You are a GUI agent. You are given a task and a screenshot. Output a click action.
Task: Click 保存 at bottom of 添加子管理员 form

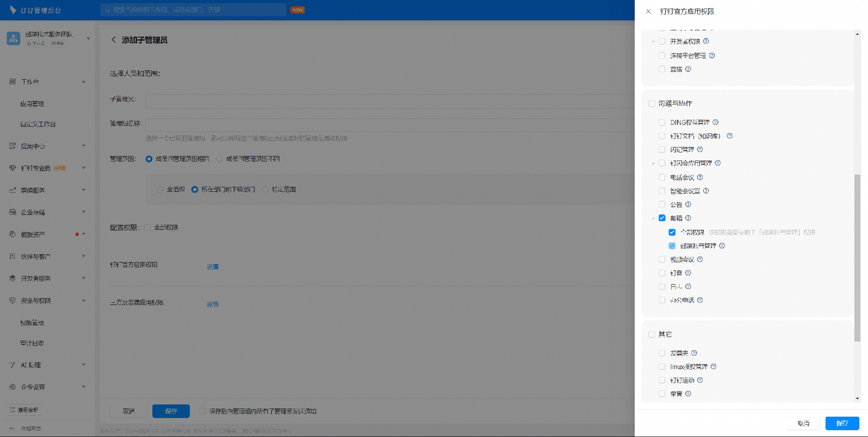[171, 411]
